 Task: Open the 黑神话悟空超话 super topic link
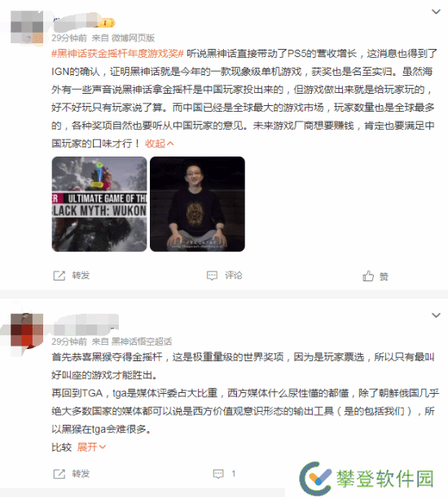click(x=142, y=342)
